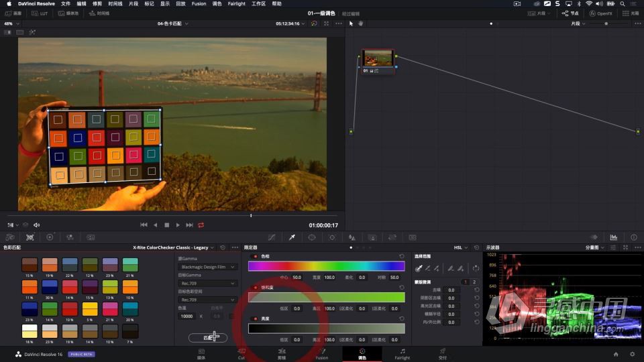Switch to the Fusion page tab

pyautogui.click(x=322, y=354)
